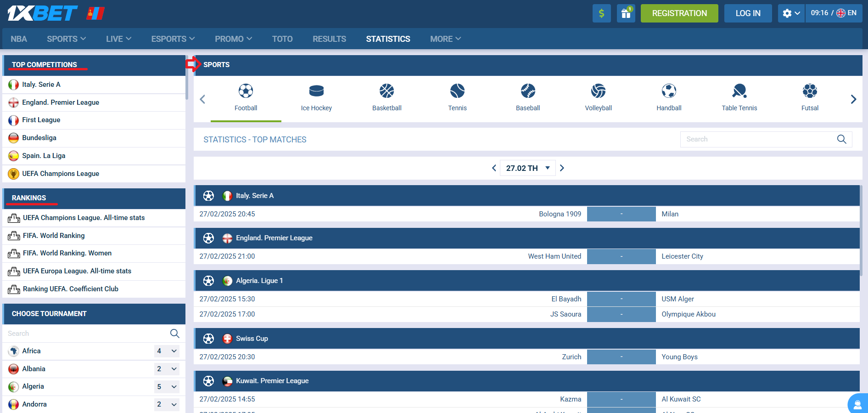Select the Ice Hockey sport icon
The height and width of the screenshot is (413, 868).
tap(316, 98)
